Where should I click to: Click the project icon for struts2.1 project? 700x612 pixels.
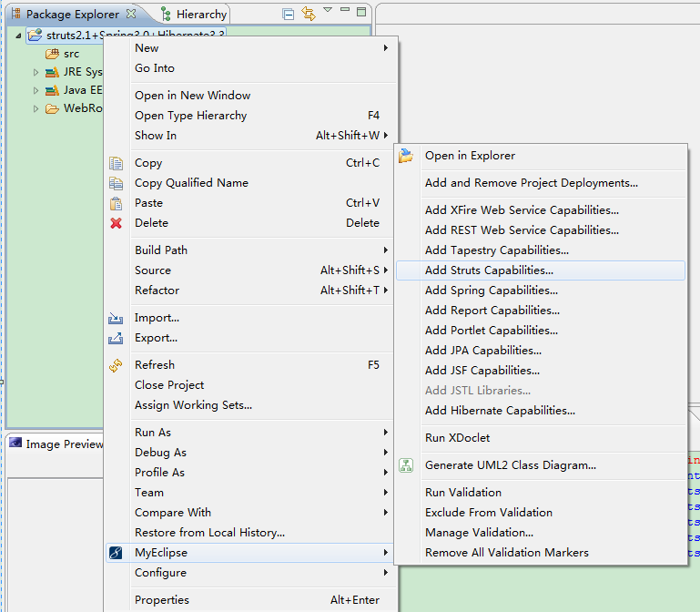[x=35, y=35]
